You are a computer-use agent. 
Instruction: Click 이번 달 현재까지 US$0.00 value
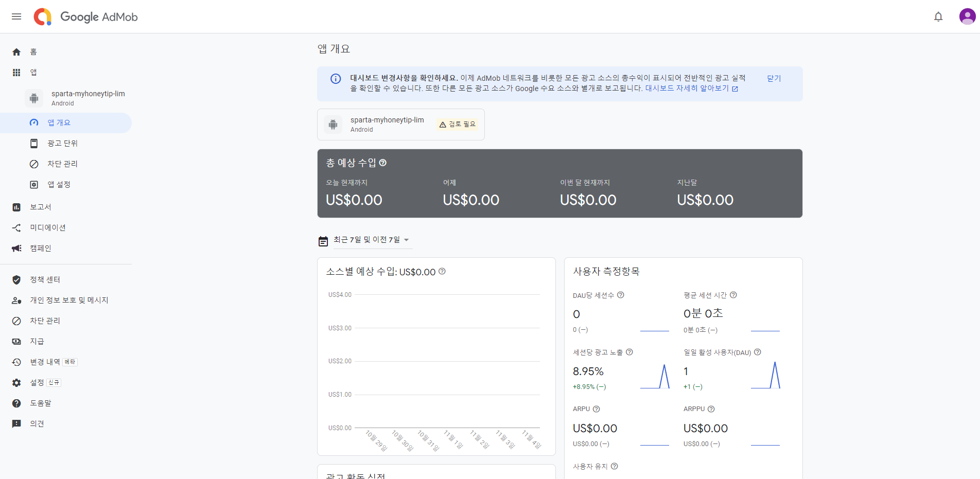[x=588, y=200]
